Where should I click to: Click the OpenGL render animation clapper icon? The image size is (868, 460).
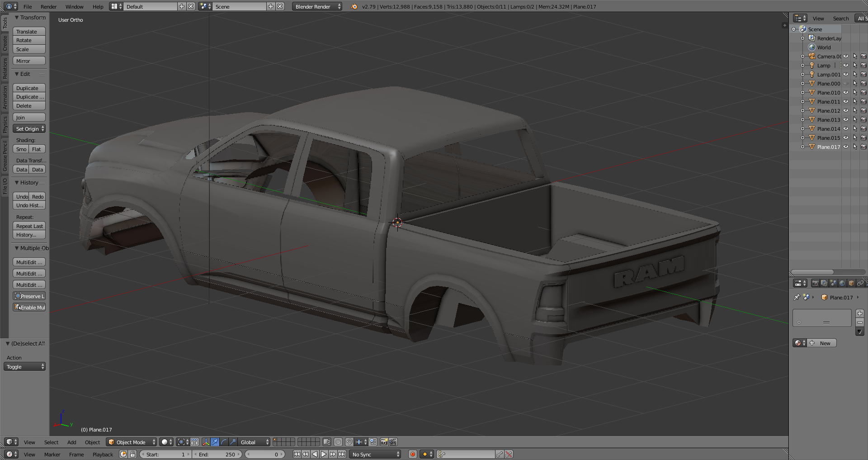(393, 442)
